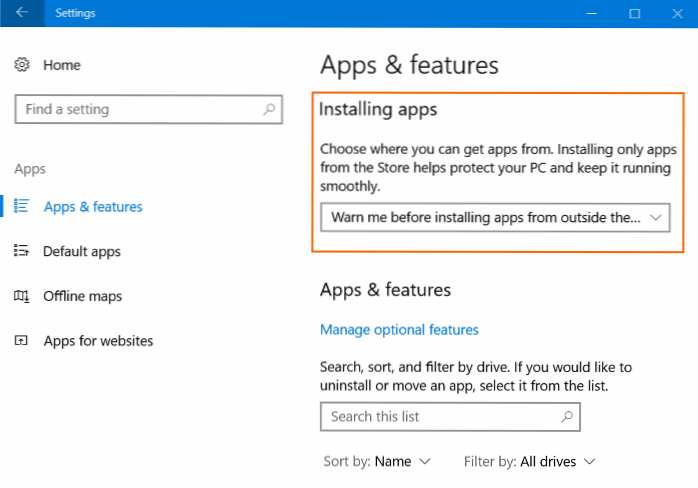
Task: Click the Apps & features list icon in sidebar
Action: tap(22, 207)
